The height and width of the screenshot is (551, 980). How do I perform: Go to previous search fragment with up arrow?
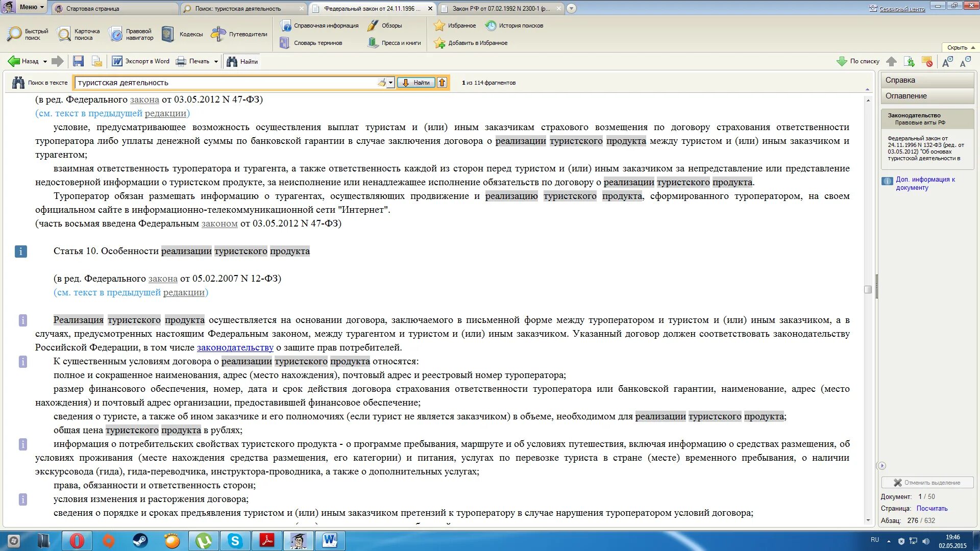(442, 83)
